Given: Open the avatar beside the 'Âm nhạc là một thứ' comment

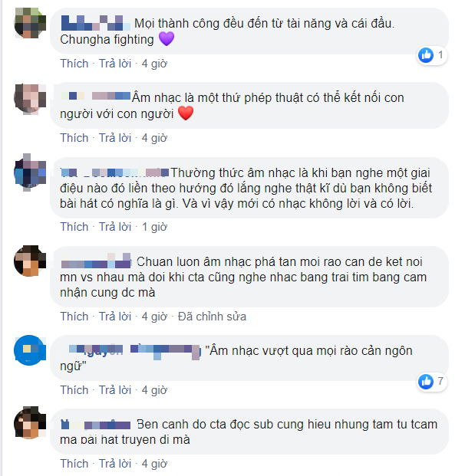Looking at the screenshot, I should (x=30, y=99).
